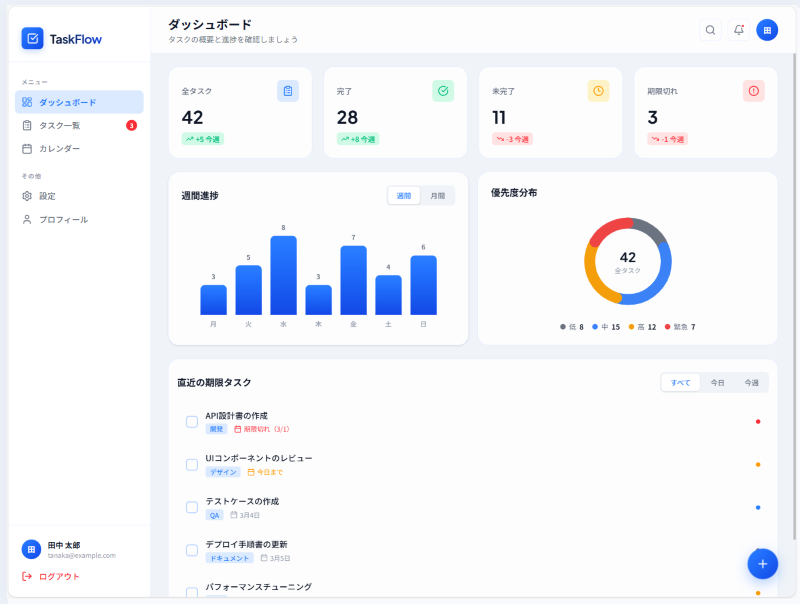Viewport: 800px width, 604px height.
Task: Open ダッシュボード in the sidebar
Action: pos(79,102)
